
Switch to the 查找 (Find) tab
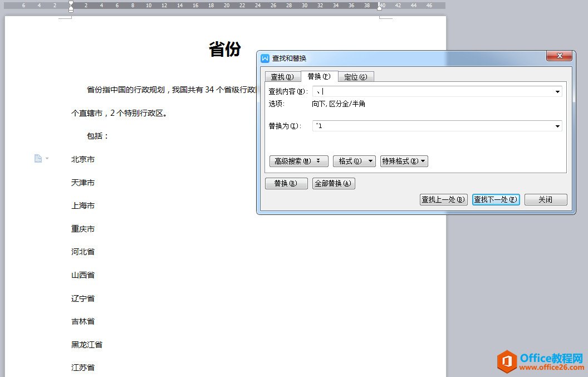pos(281,76)
